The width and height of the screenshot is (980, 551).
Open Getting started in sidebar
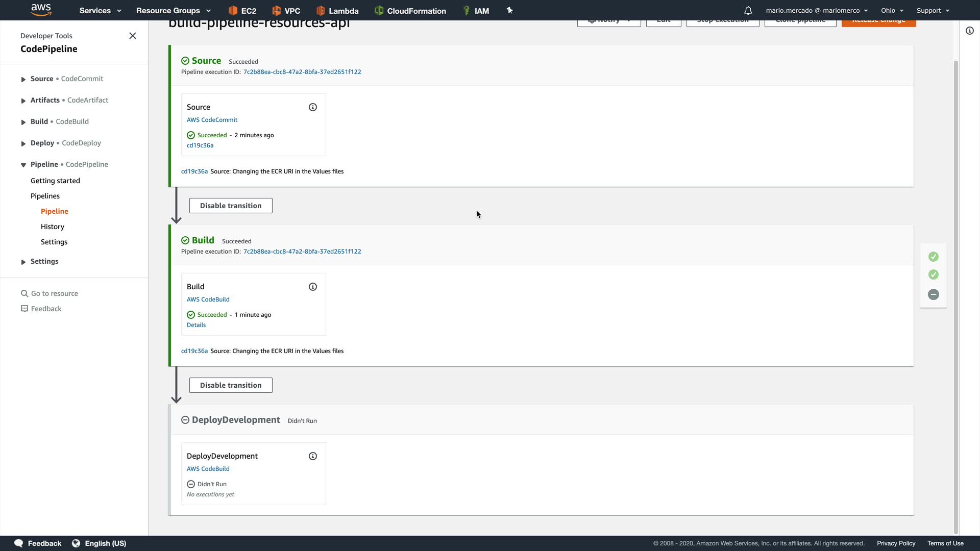55,181
